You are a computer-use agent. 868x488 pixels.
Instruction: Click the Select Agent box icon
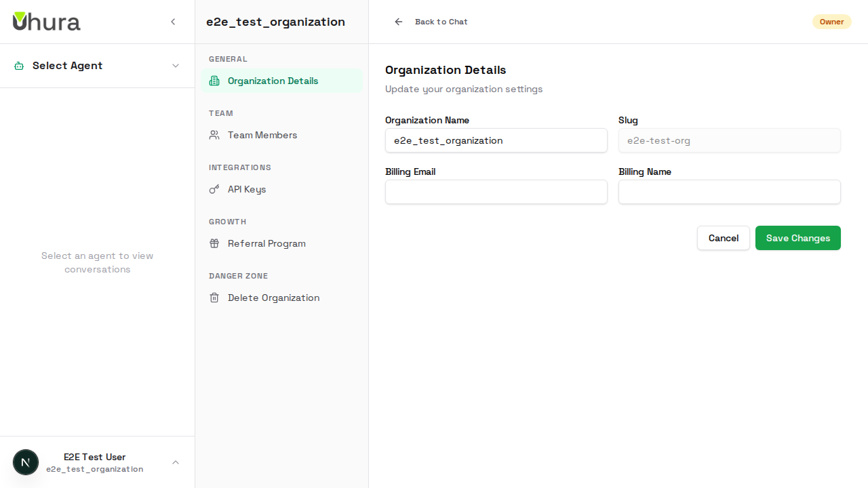[18, 65]
